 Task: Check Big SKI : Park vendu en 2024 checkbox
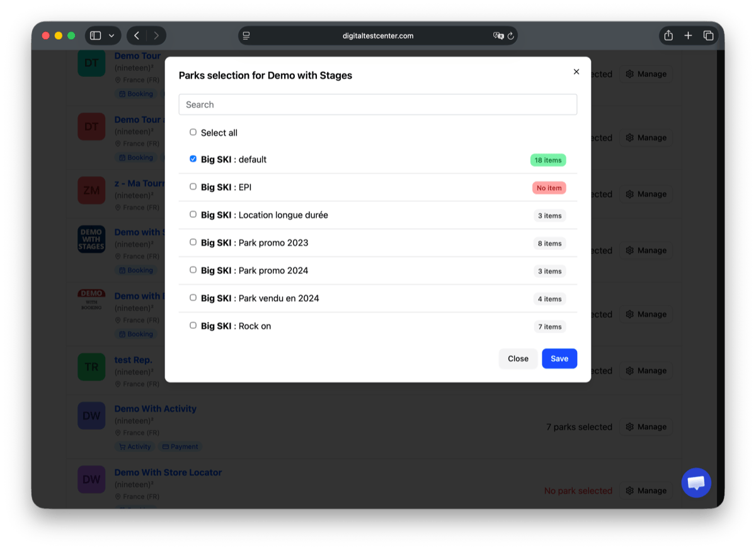[193, 297]
